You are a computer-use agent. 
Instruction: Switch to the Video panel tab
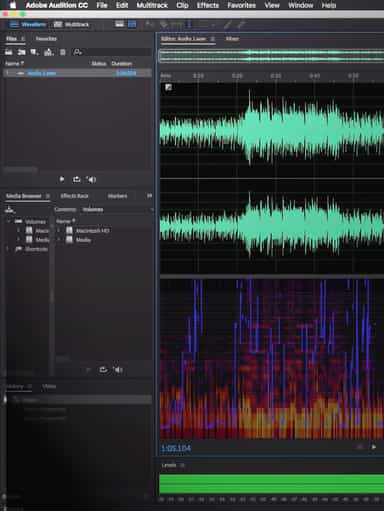point(49,386)
